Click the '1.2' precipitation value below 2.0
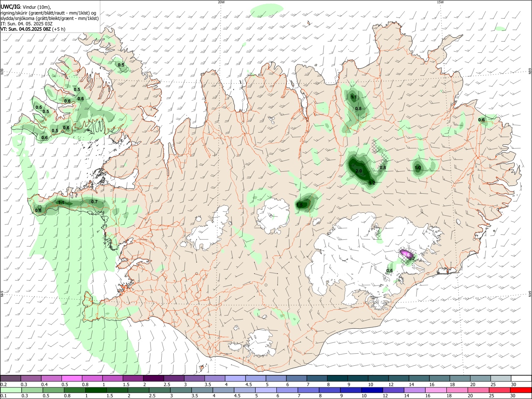 [x=372, y=183]
